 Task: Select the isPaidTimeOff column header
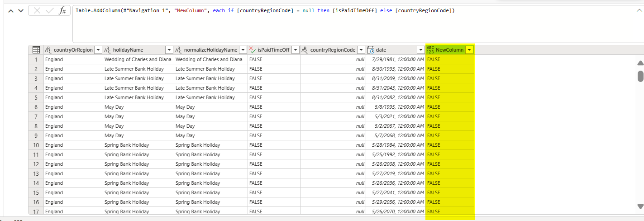[273, 50]
